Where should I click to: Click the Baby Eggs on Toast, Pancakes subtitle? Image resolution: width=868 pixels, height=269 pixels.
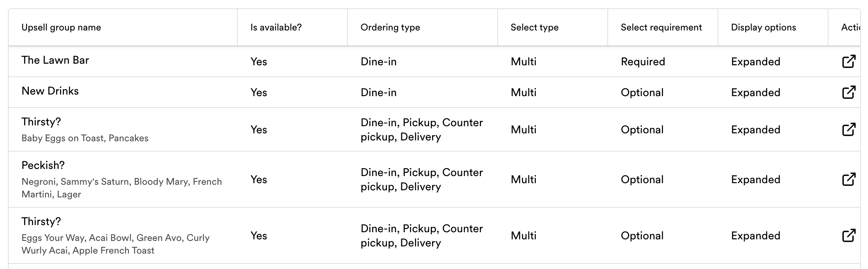tap(85, 138)
